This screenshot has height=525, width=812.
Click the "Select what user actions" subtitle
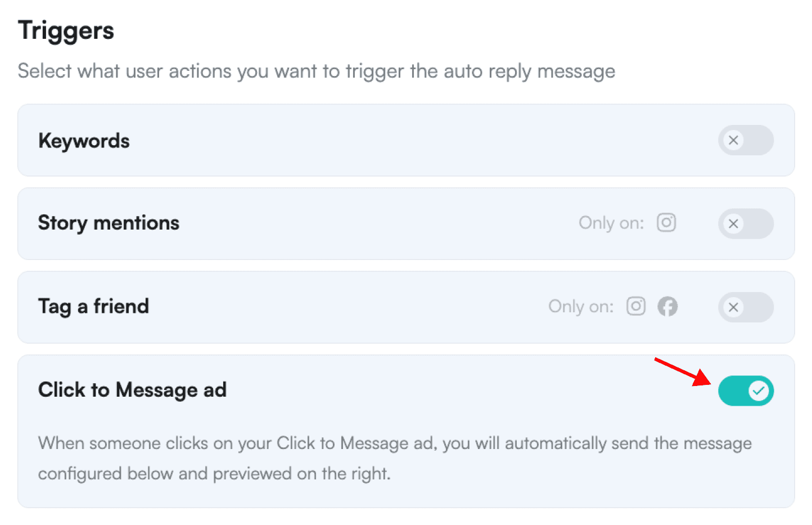pos(316,71)
